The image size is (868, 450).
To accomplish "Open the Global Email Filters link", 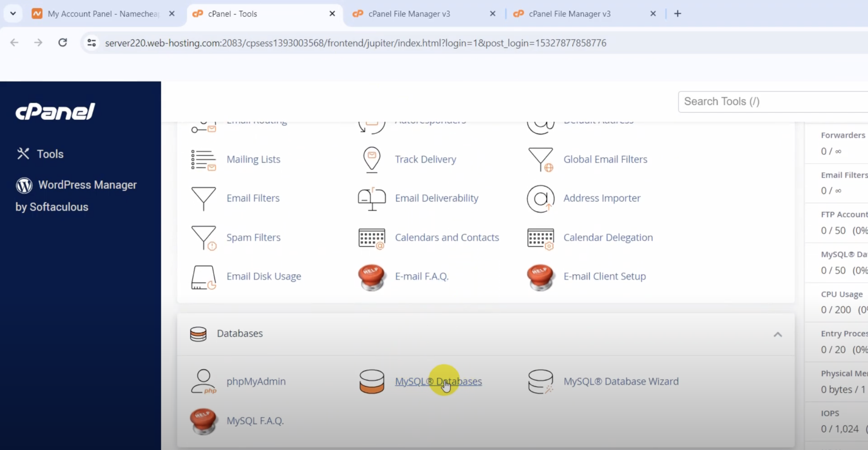I will pos(605,160).
